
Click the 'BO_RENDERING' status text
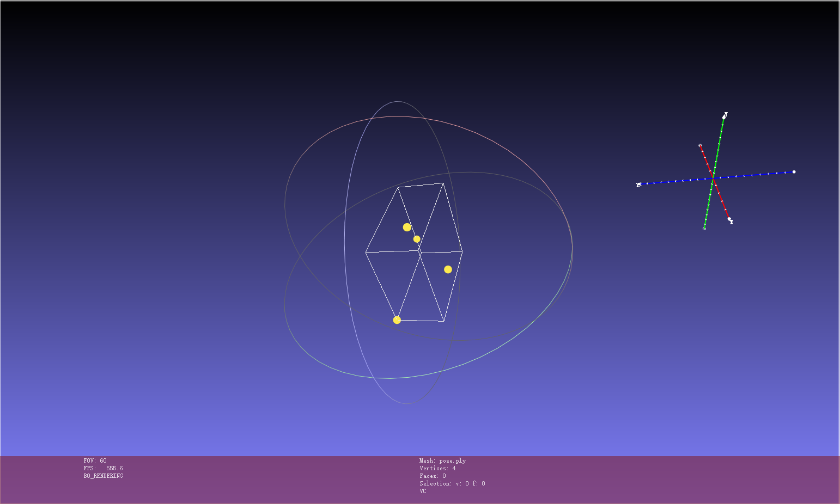click(104, 476)
